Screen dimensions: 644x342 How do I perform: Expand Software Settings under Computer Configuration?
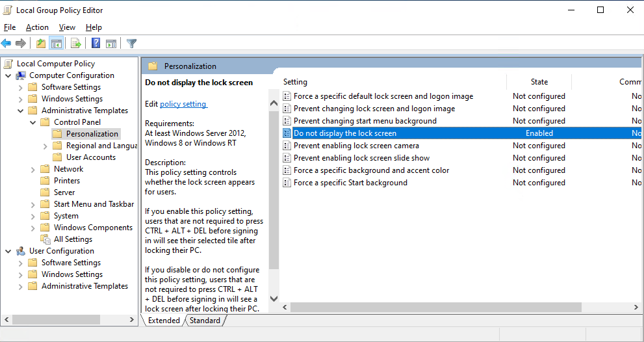click(21, 87)
